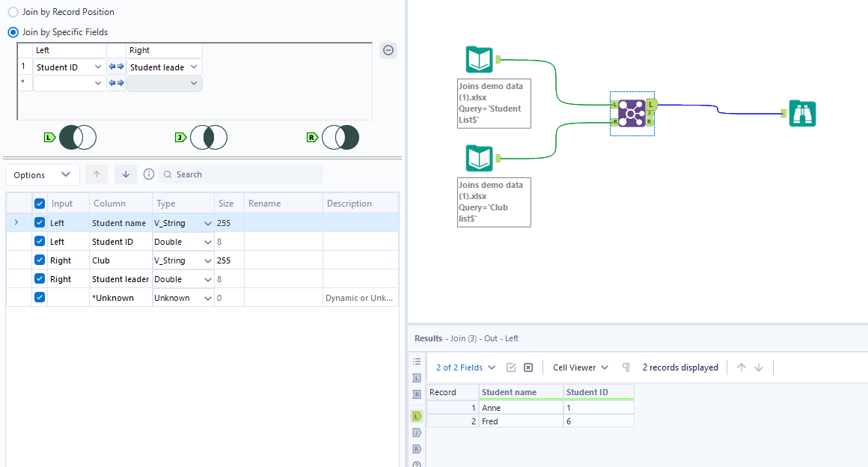Click the column Search field
Viewport: 868px width, 467px height.
point(247,174)
